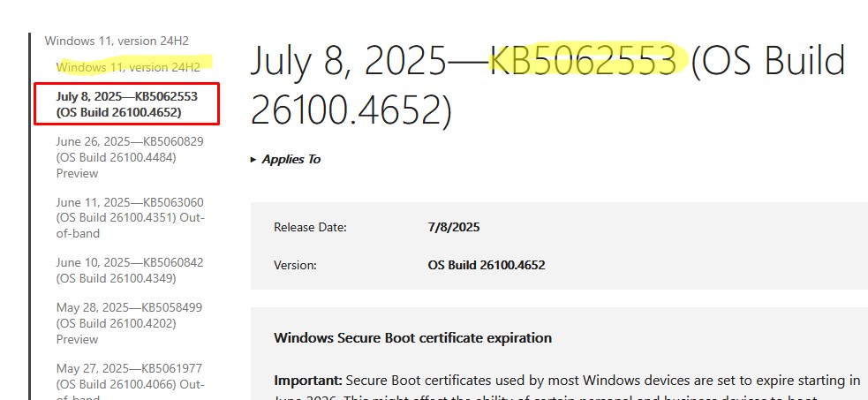The height and width of the screenshot is (400, 868).
Task: Click the bold Important: text in the notice
Action: point(308,381)
